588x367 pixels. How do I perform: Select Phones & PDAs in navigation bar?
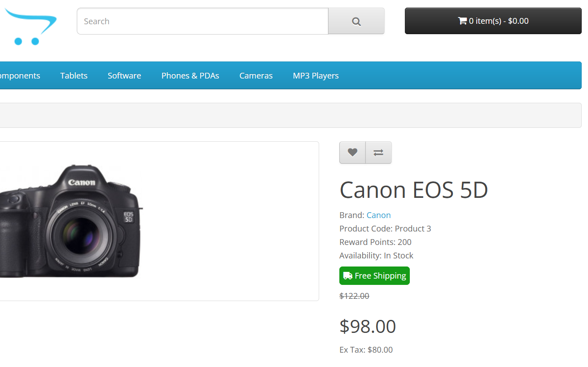pyautogui.click(x=190, y=75)
